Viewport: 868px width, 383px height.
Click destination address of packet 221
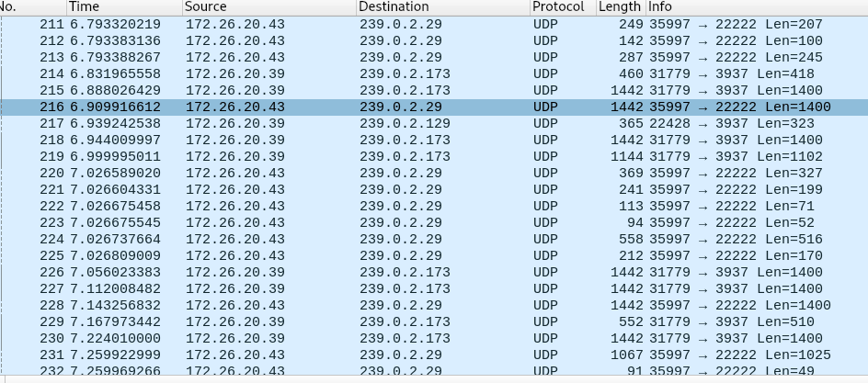click(x=400, y=189)
